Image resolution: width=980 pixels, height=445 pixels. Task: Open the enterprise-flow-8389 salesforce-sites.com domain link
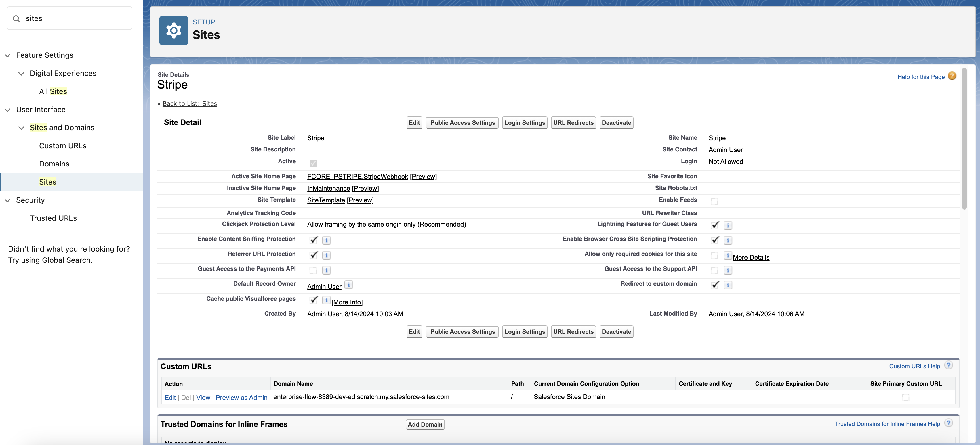click(x=361, y=397)
